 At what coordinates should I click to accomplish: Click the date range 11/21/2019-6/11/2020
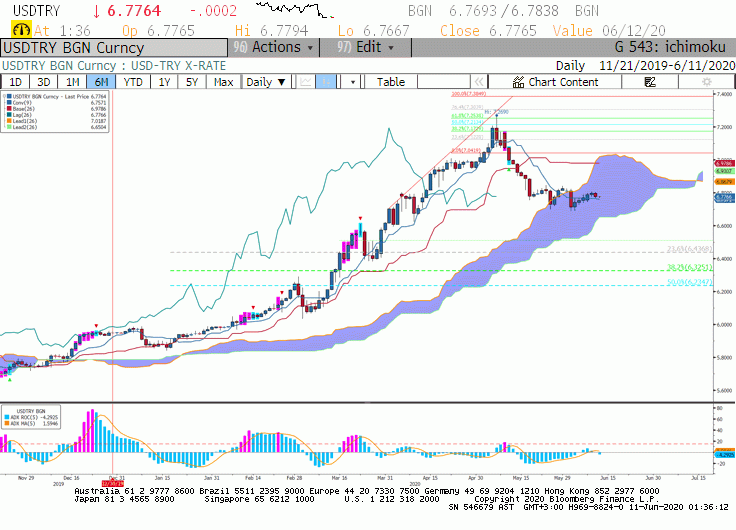point(667,66)
